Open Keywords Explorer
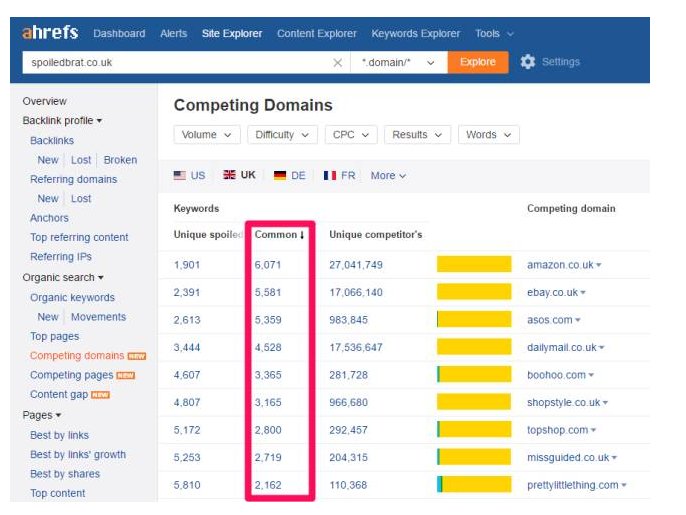 (x=416, y=34)
